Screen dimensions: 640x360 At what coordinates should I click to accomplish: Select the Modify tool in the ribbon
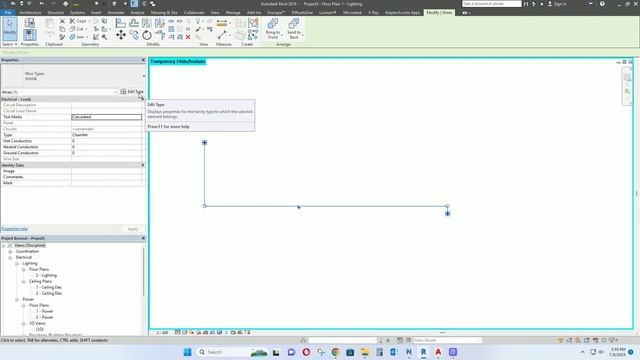9,28
